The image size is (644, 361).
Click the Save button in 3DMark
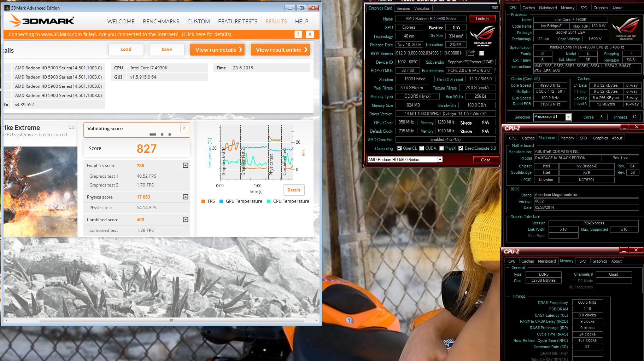pos(166,50)
